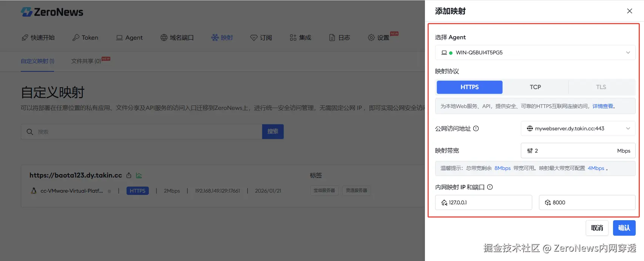644x261 pixels.
Task: Click the blue 搜索 search button
Action: point(273,131)
